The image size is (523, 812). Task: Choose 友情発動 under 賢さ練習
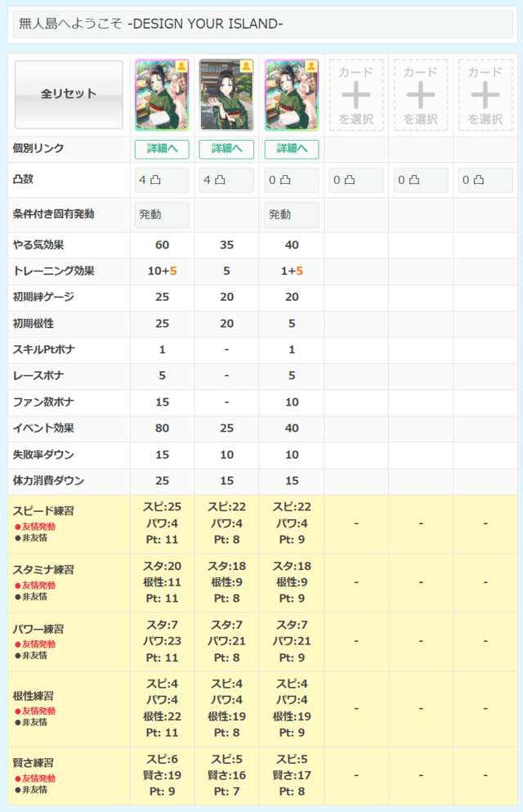pyautogui.click(x=38, y=778)
